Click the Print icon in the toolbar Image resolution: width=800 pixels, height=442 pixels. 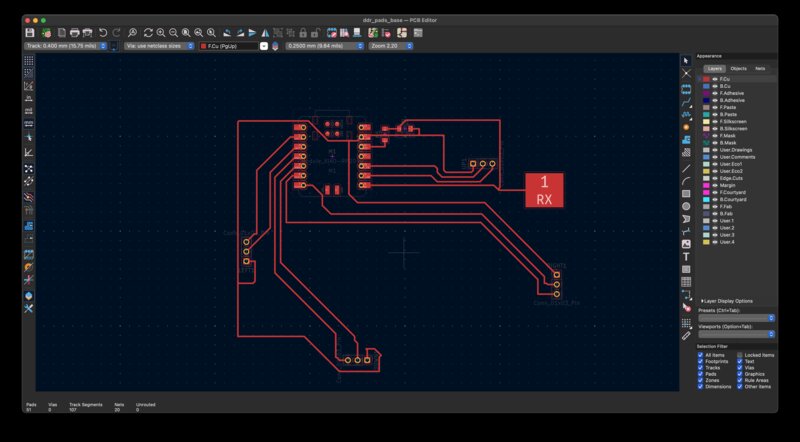tap(74, 33)
